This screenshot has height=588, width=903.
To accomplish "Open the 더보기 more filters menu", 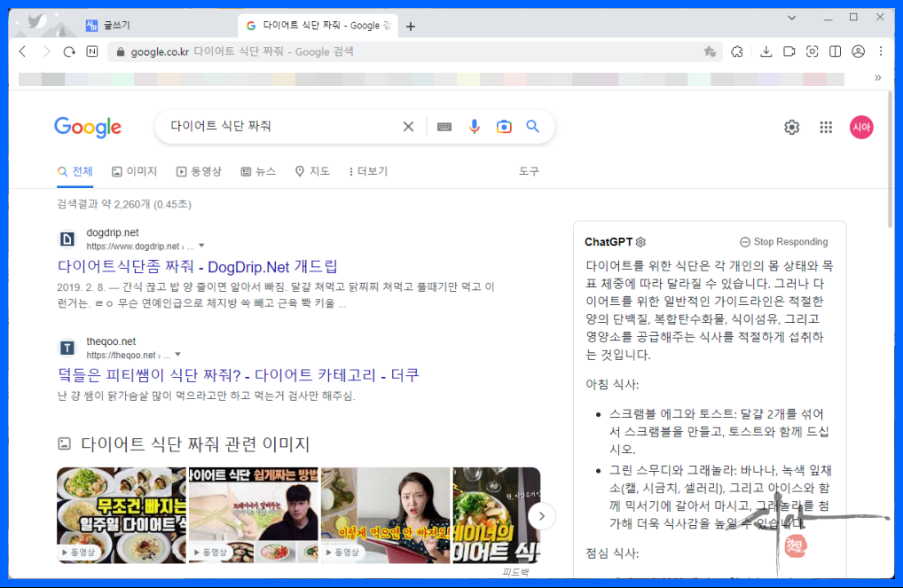I will pyautogui.click(x=369, y=172).
